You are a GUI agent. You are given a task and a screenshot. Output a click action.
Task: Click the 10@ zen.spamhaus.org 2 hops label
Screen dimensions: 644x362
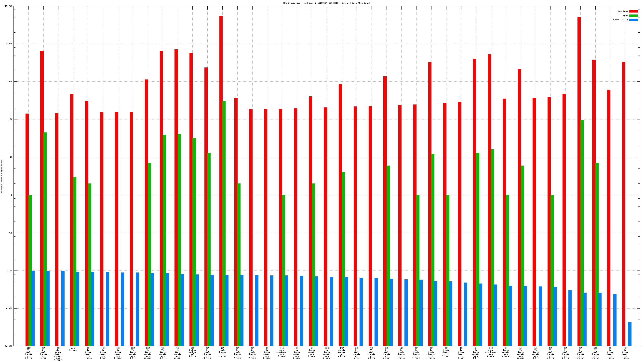tap(491, 352)
